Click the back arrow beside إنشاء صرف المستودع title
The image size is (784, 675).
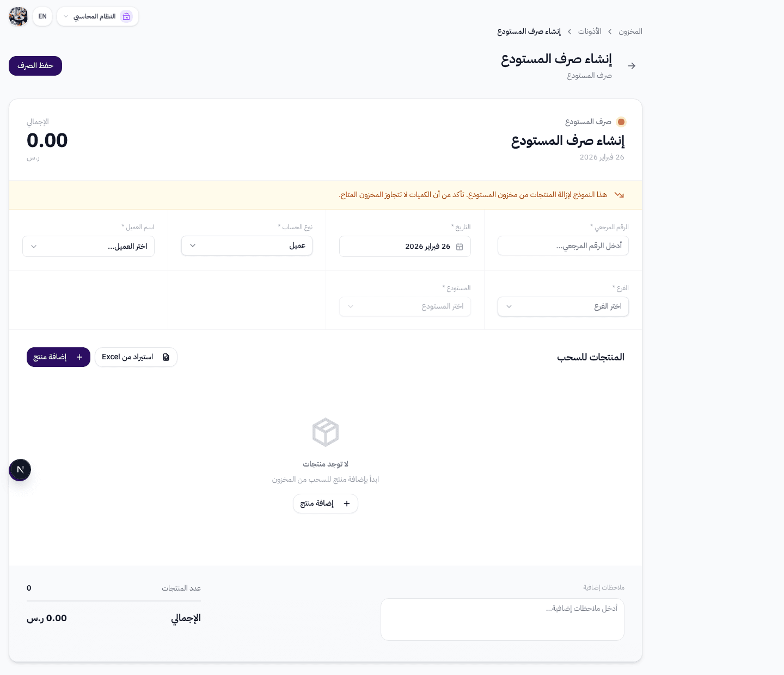(632, 65)
